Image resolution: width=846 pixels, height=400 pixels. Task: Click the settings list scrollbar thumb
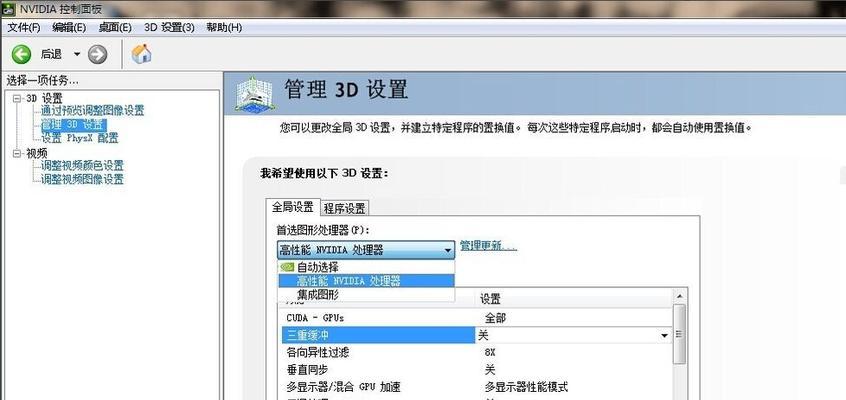(679, 335)
